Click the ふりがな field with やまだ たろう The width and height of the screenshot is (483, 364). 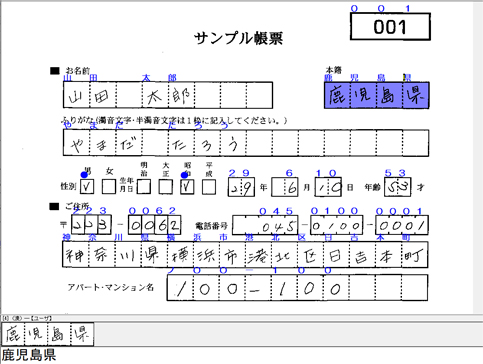(246, 143)
